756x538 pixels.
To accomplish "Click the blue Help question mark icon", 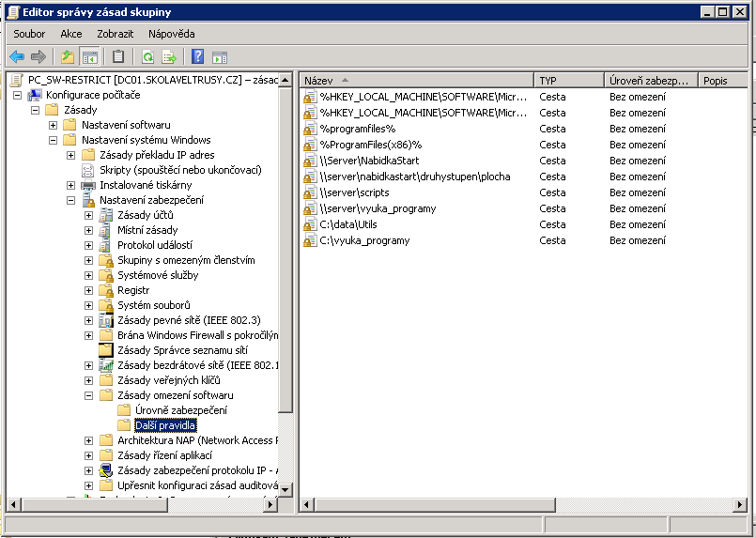I will (x=198, y=56).
